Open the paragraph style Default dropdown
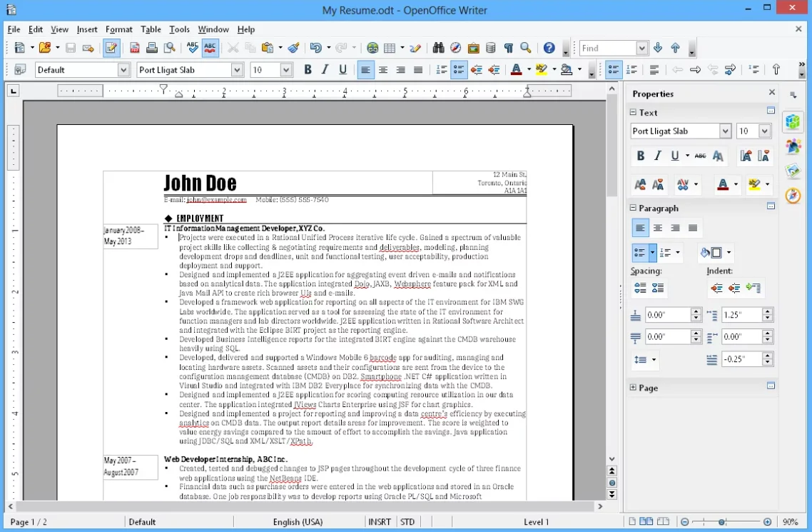The width and height of the screenshot is (812, 532). point(123,70)
